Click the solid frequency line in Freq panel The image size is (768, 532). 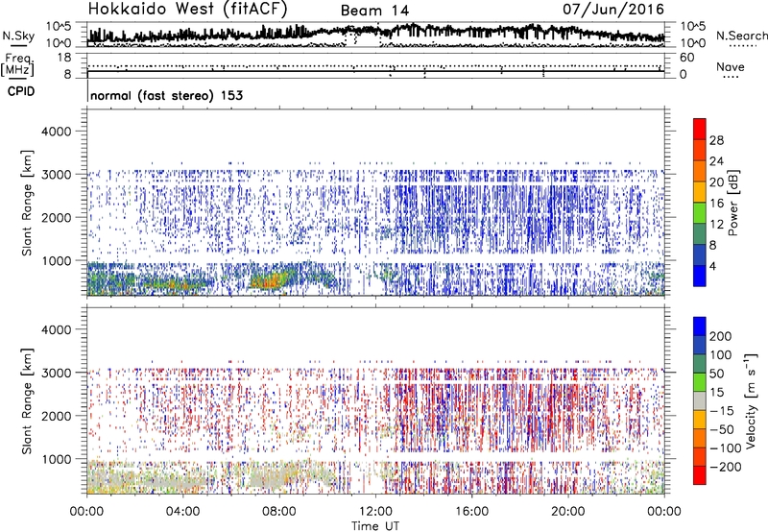(375, 71)
